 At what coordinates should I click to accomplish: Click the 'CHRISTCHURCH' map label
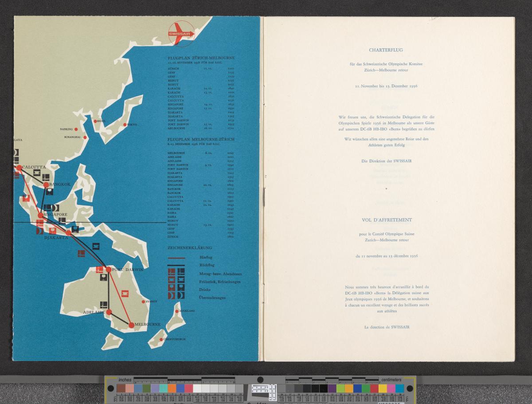174,339
